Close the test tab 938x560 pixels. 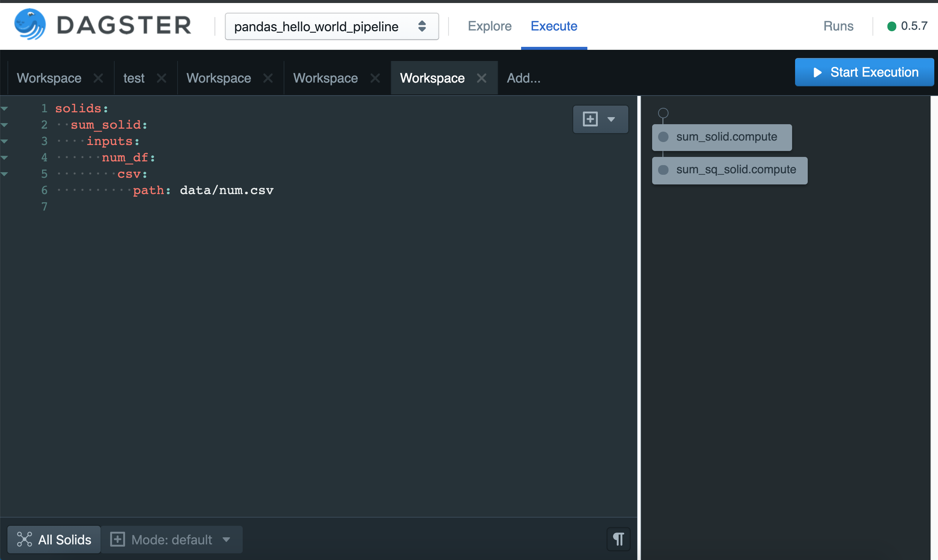[x=162, y=78]
